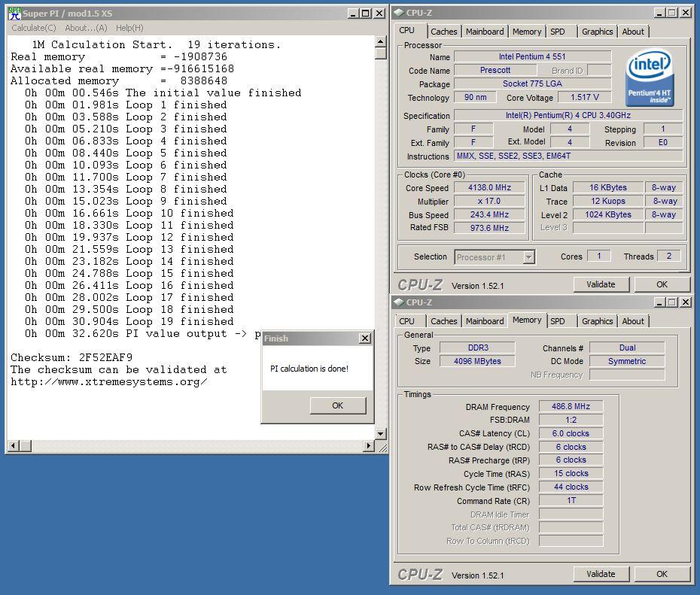Image resolution: width=700 pixels, height=595 pixels.
Task: Open the About...(A) menu in Super PI
Action: pos(86,28)
